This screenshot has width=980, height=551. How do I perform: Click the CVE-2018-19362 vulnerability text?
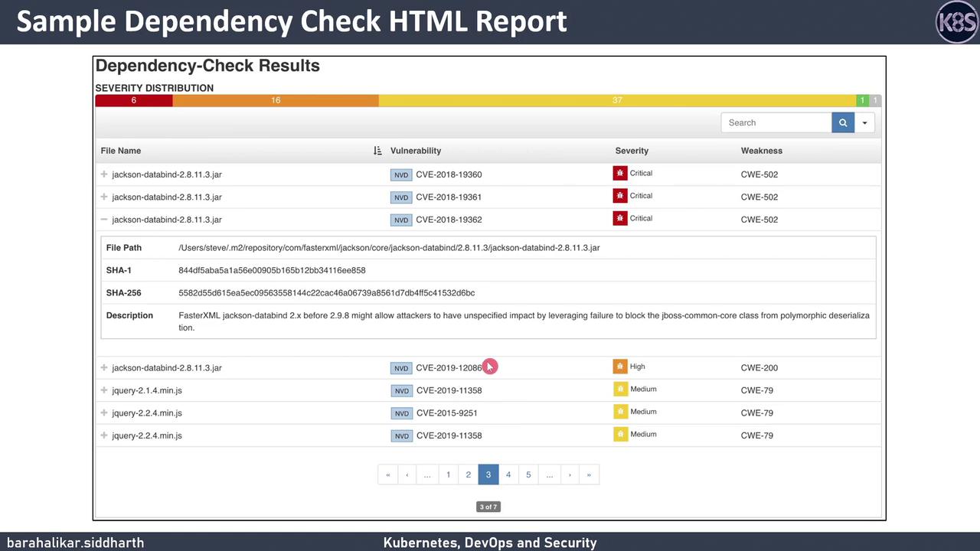pyautogui.click(x=449, y=220)
